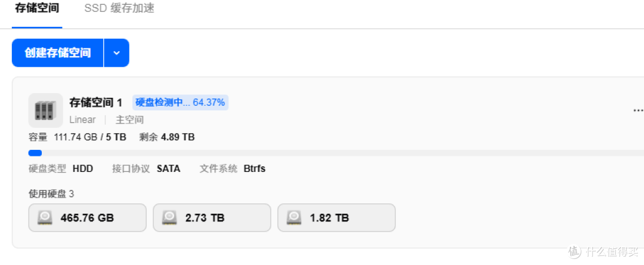Click the Linear RAID type label
Image resolution: width=644 pixels, height=265 pixels.
[82, 120]
